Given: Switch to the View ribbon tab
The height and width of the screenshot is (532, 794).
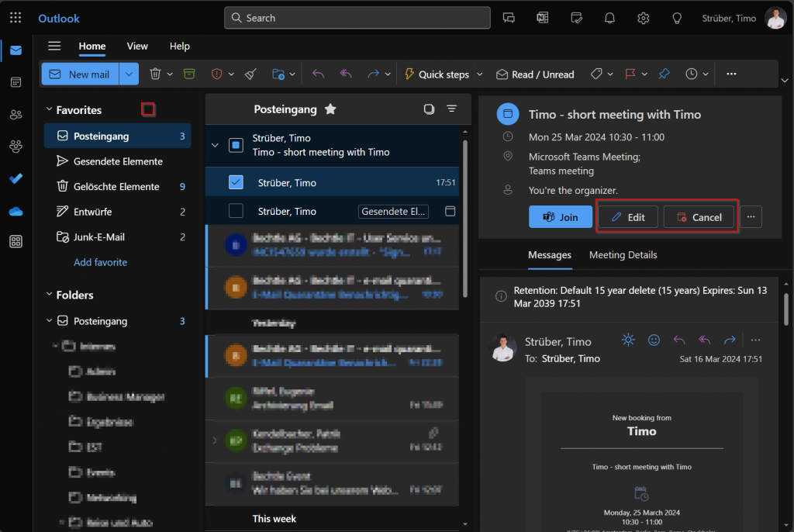Looking at the screenshot, I should [x=137, y=47].
